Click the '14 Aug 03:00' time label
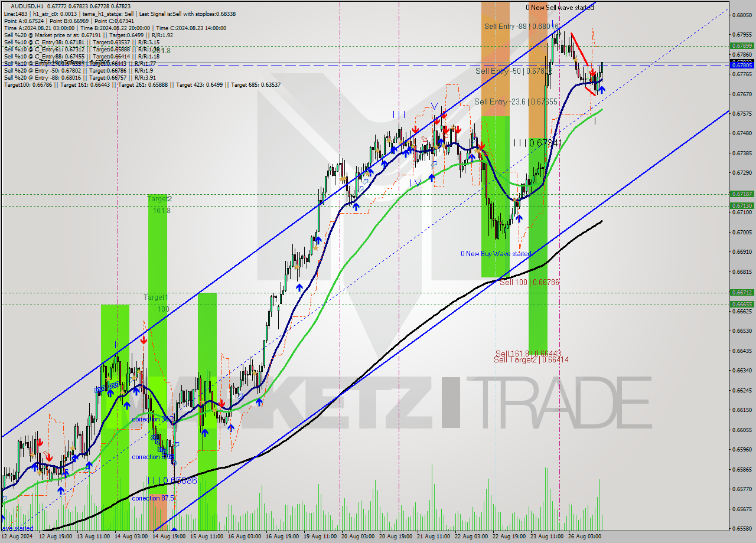 (132, 537)
